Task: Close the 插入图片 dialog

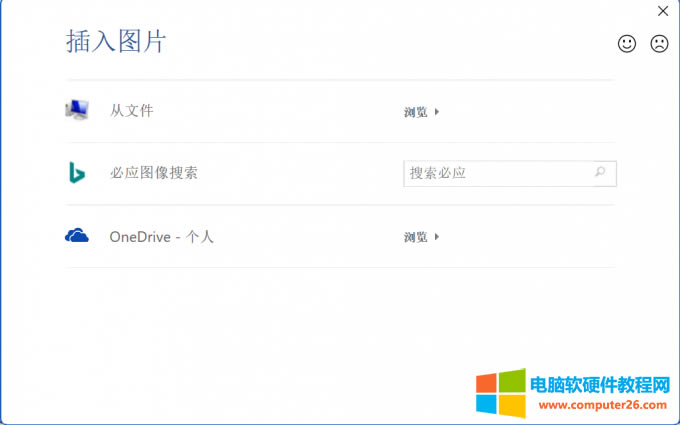Action: coord(663,11)
